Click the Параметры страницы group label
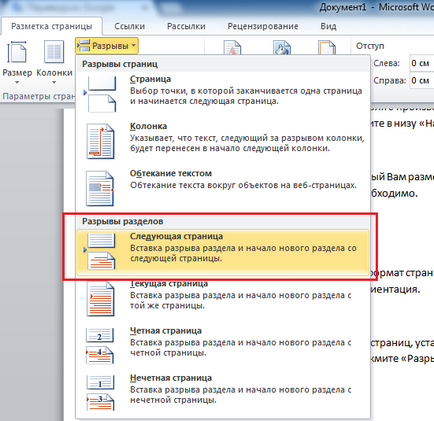This screenshot has width=434, height=421. pos(39,96)
